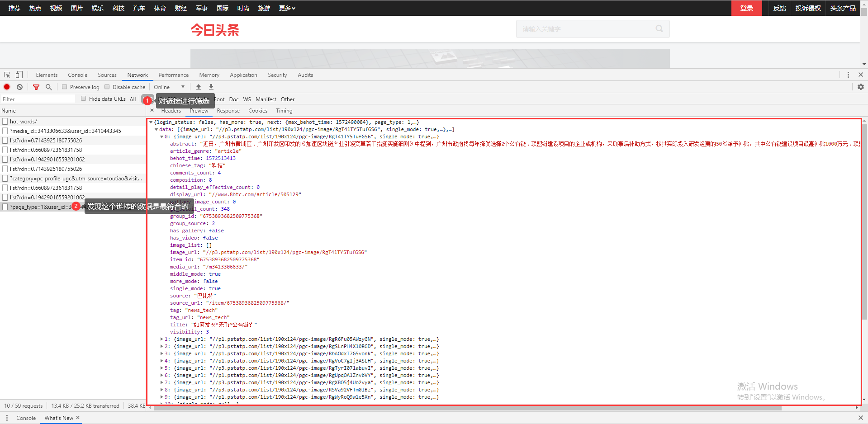Filter requests by Manifest type
This screenshot has height=424, width=868.
266,99
